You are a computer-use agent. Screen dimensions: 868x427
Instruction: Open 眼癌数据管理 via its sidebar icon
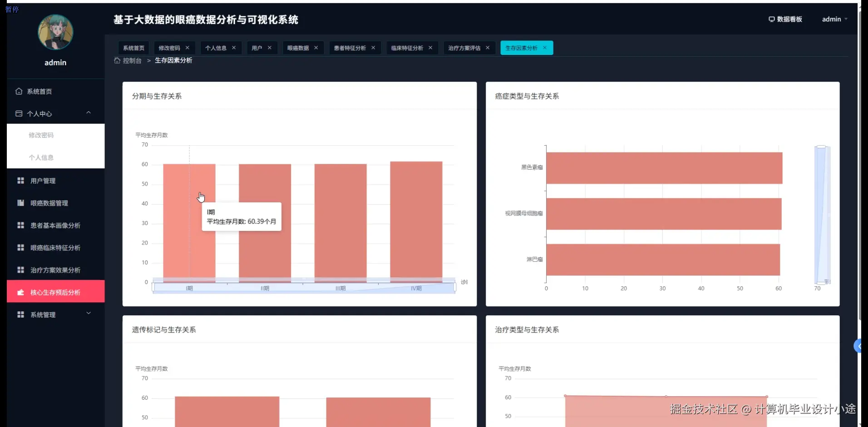[x=20, y=202]
